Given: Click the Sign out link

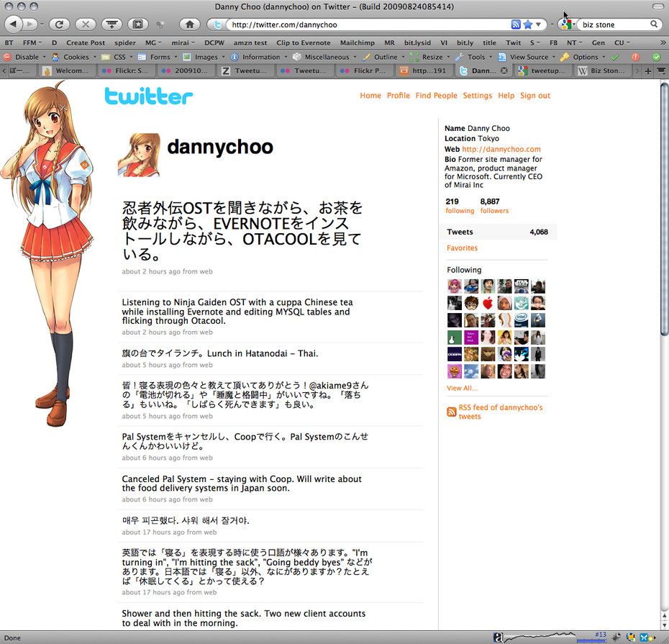Looking at the screenshot, I should click(x=535, y=96).
